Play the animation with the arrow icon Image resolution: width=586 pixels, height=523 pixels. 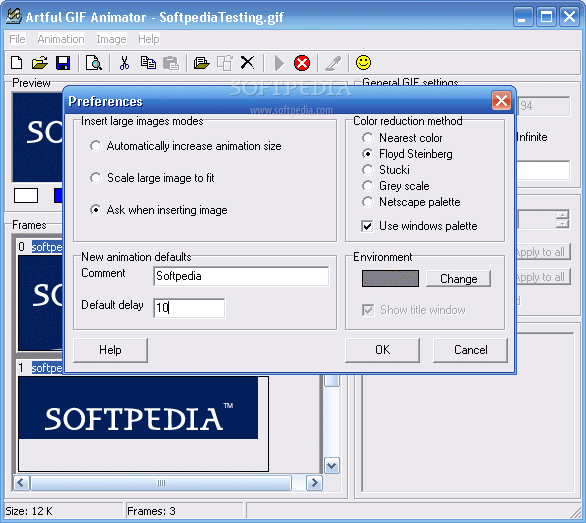pos(279,63)
